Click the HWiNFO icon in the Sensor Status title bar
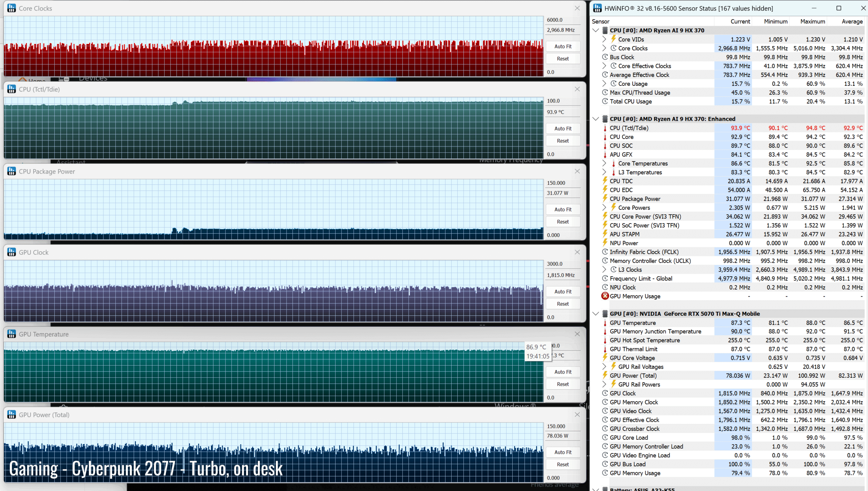The image size is (868, 491). click(x=597, y=8)
